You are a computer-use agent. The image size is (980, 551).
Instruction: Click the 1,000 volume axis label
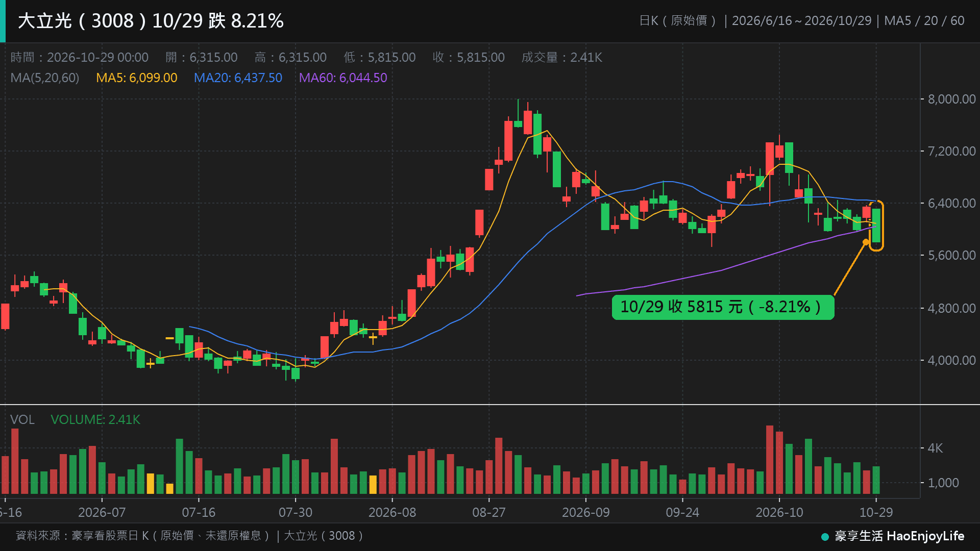(x=943, y=483)
